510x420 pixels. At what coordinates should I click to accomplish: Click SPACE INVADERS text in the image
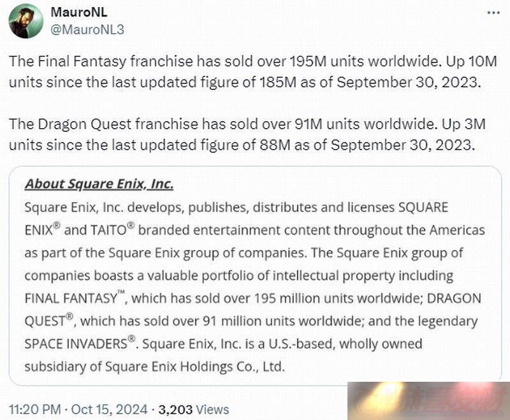point(79,344)
